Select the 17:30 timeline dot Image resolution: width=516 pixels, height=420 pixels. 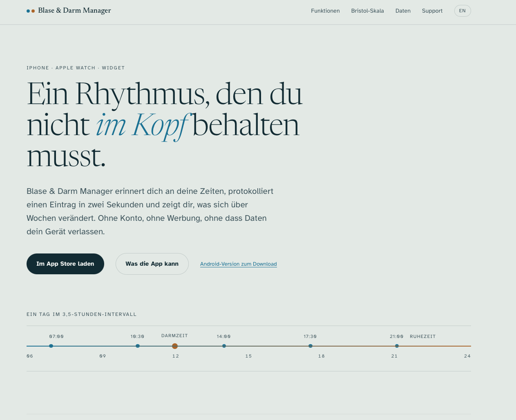(x=310, y=346)
